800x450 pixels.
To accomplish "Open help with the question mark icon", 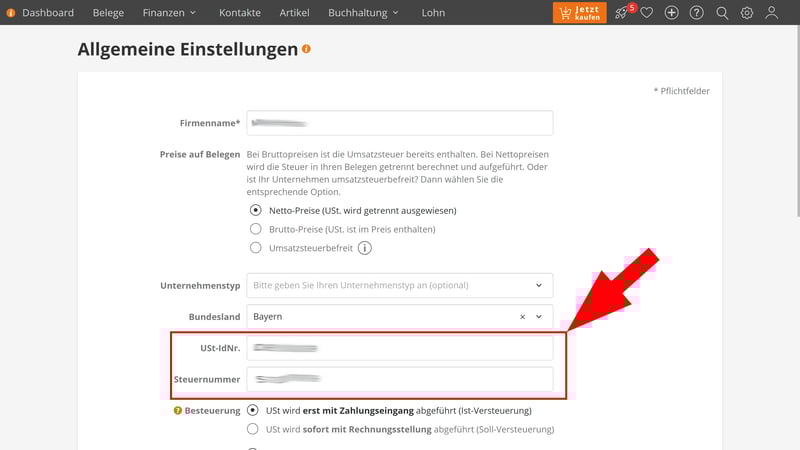I will pyautogui.click(x=697, y=13).
